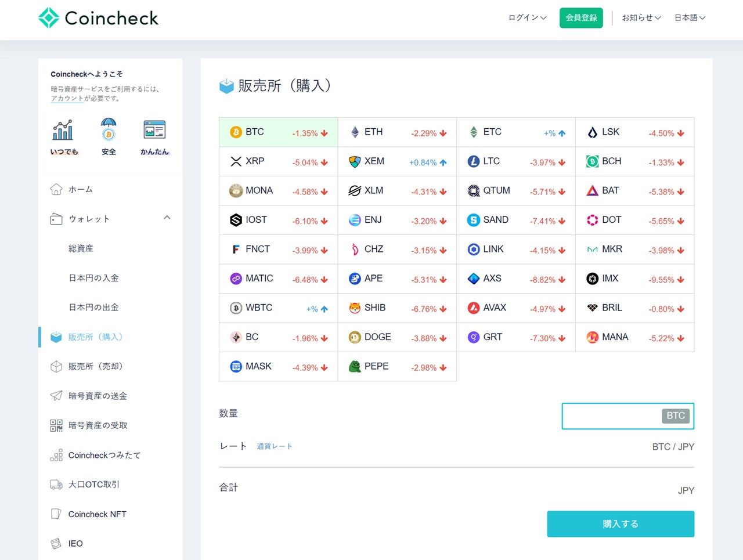Image resolution: width=743 pixels, height=560 pixels.
Task: Click the かんたん browser illustration
Action: point(154,129)
